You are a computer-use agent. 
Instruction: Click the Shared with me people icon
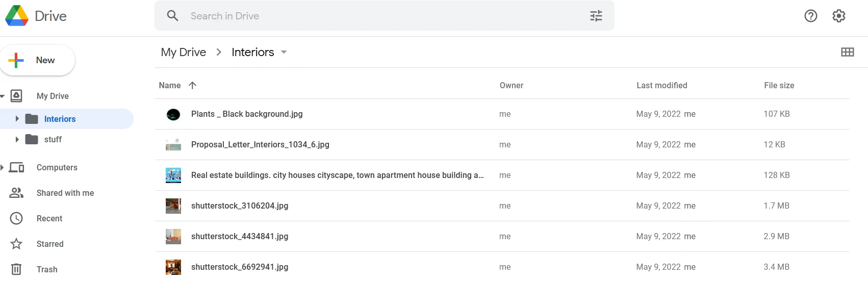[16, 193]
